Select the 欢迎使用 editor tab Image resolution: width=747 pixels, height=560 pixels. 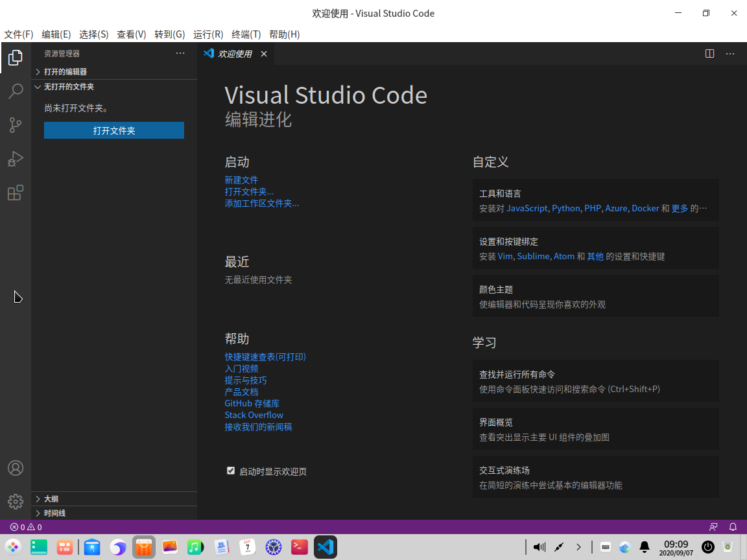click(x=235, y=54)
